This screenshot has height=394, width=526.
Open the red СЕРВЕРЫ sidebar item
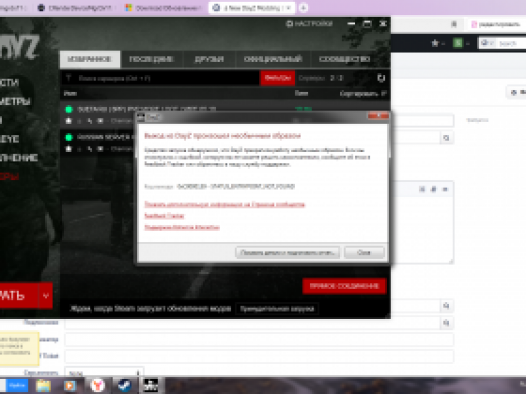pos(9,176)
